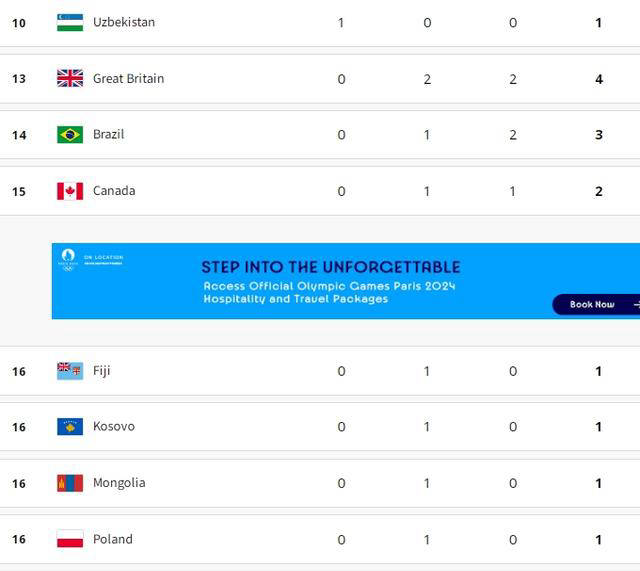Select the Poland row name
This screenshot has width=640, height=571.
point(113,539)
